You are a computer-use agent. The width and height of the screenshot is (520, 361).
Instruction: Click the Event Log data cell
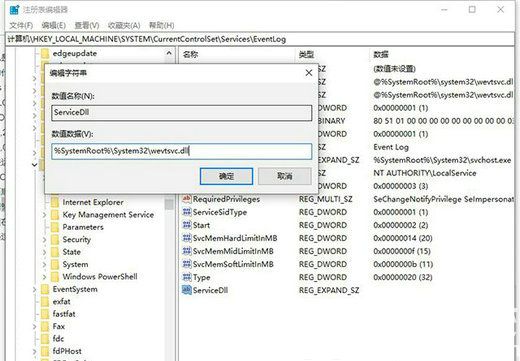pos(391,147)
